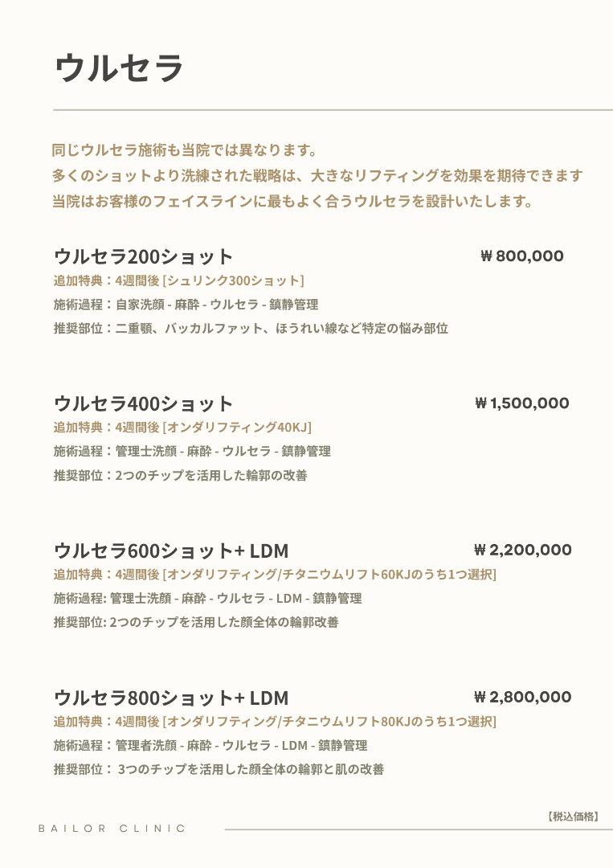Click the 顔全体の輪郭改善 recommended area line

coord(196,622)
